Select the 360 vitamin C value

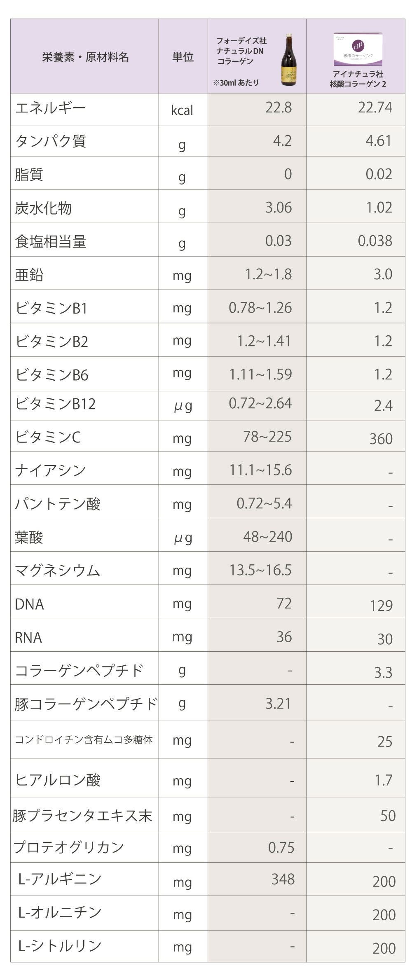click(381, 439)
